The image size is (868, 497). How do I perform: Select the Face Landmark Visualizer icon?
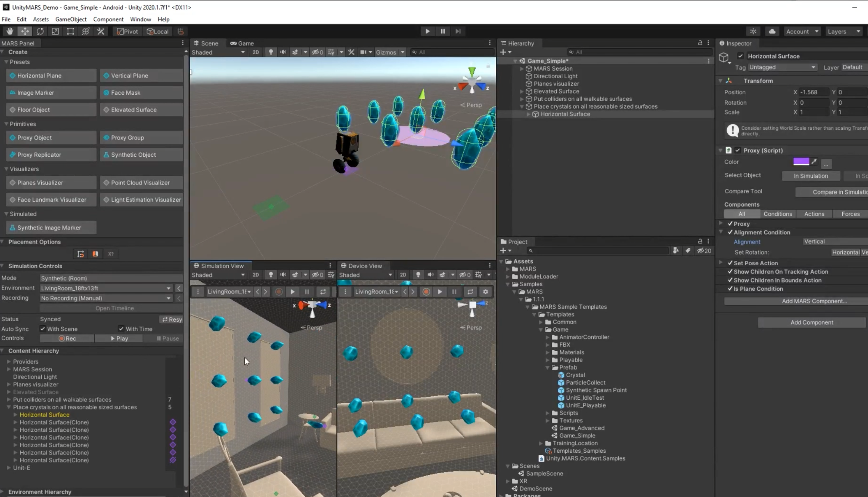[12, 200]
